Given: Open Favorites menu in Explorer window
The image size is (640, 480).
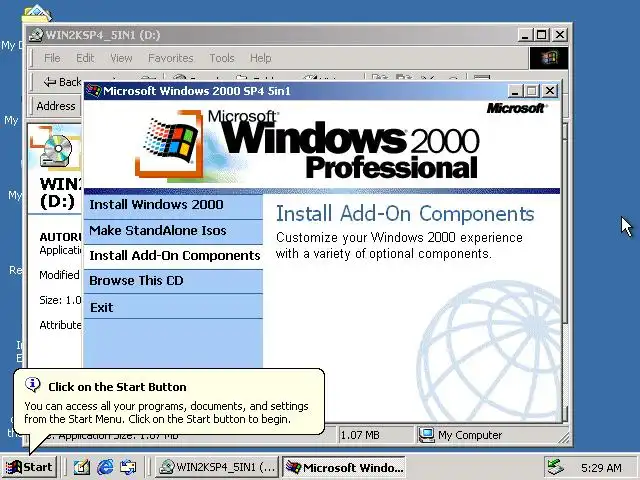Looking at the screenshot, I should [x=171, y=58].
